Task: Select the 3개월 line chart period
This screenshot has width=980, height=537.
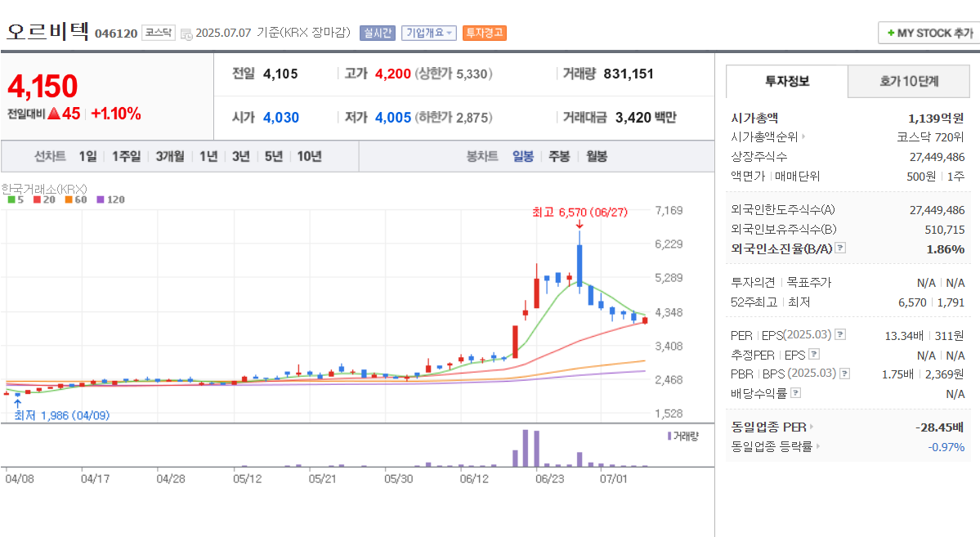Action: coord(170,156)
